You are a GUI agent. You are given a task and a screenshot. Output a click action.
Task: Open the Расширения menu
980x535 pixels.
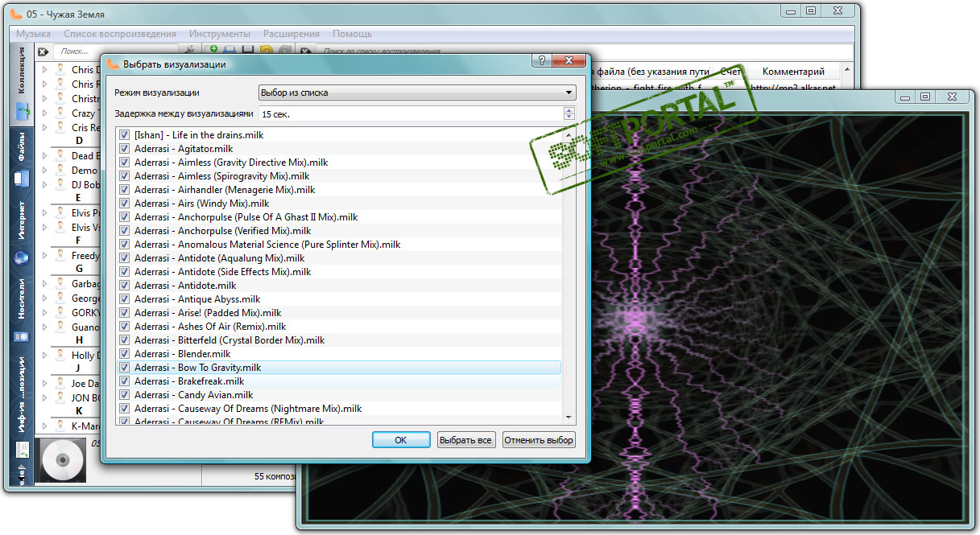click(x=291, y=34)
